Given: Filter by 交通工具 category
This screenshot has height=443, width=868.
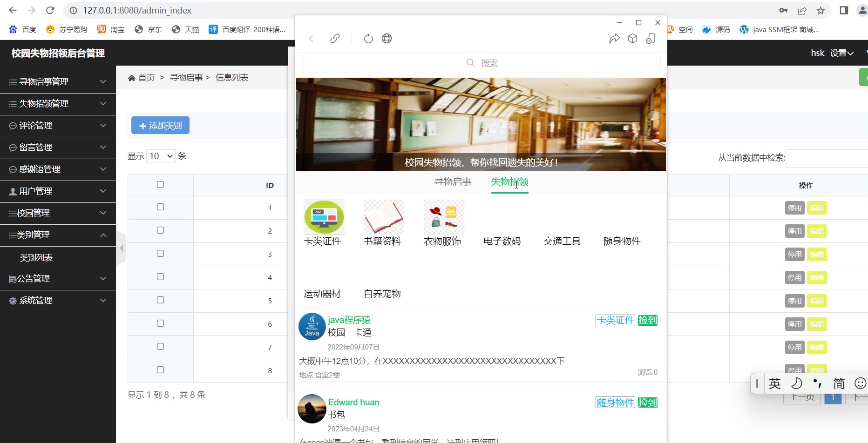Looking at the screenshot, I should [562, 241].
